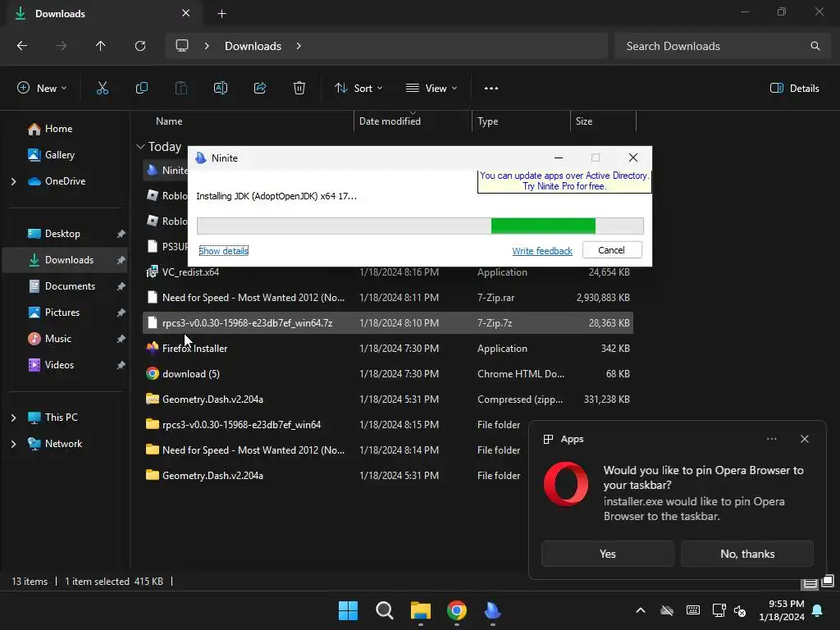Viewport: 840px width, 630px height.
Task: Click the touch keyboard tray icon
Action: 692,610
